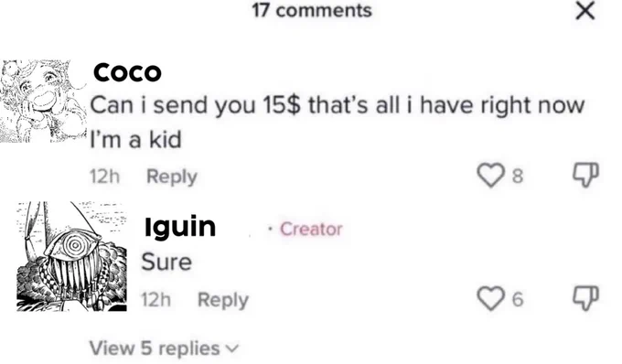The image size is (622, 364).
Task: Expand the 'View 5 replies' thread
Action: (165, 348)
